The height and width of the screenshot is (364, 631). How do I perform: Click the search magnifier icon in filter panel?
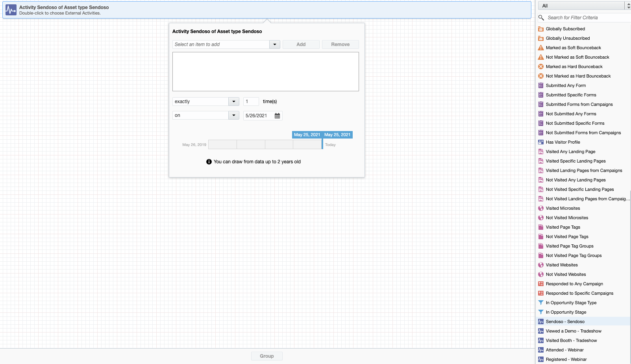click(x=541, y=18)
